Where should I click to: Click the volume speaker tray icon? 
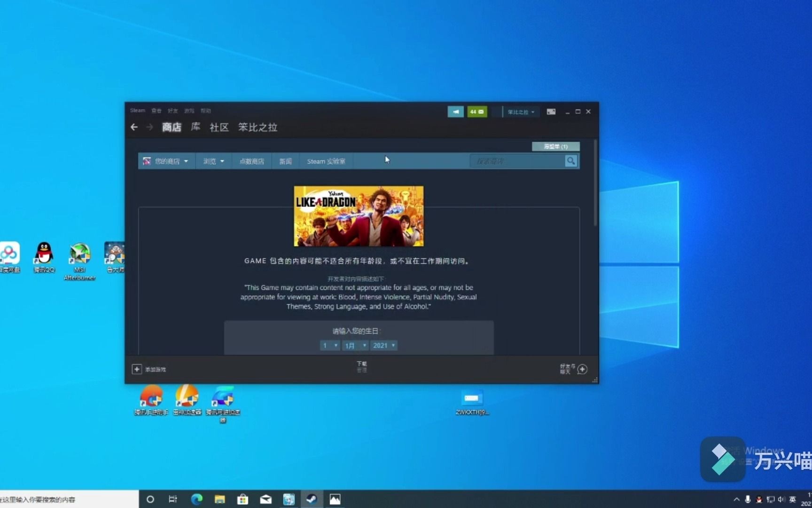point(781,500)
